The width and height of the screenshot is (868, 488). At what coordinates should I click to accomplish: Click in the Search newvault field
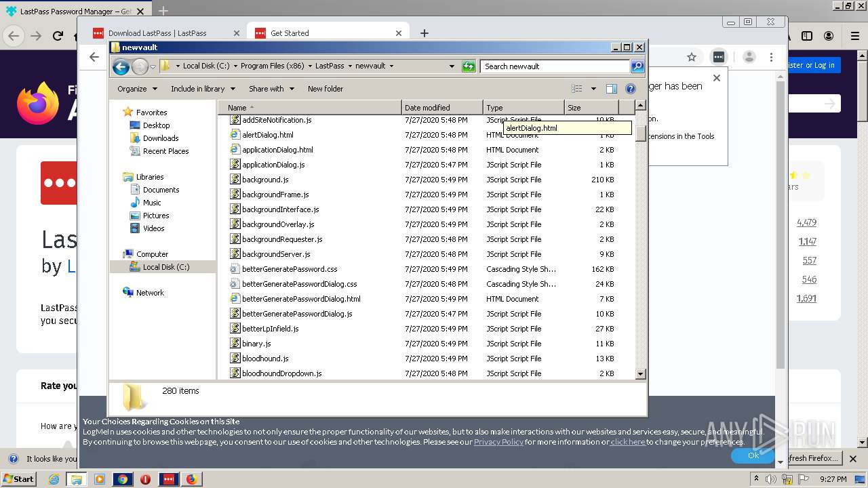pos(555,66)
